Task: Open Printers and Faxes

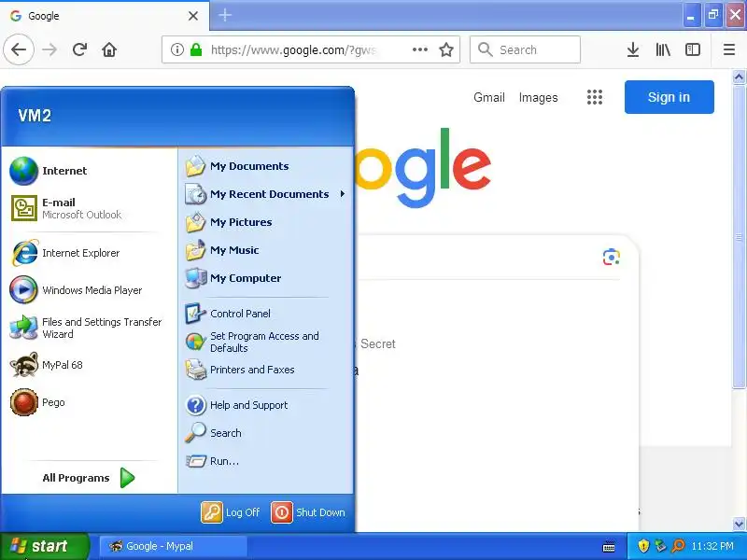Action: tap(266, 370)
